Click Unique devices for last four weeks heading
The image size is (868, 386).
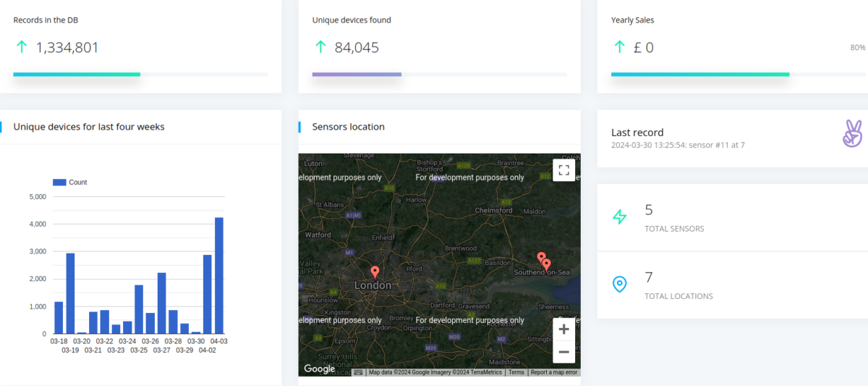click(89, 127)
